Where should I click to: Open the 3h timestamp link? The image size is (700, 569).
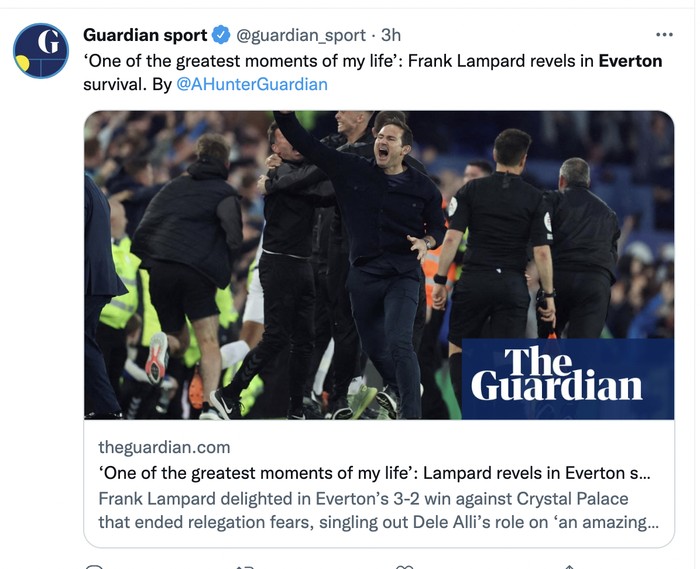point(391,35)
